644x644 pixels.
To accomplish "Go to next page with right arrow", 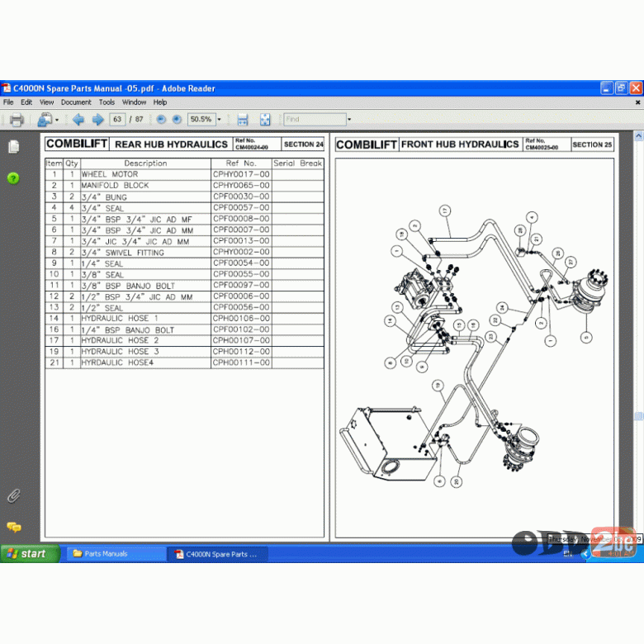I will [x=97, y=120].
